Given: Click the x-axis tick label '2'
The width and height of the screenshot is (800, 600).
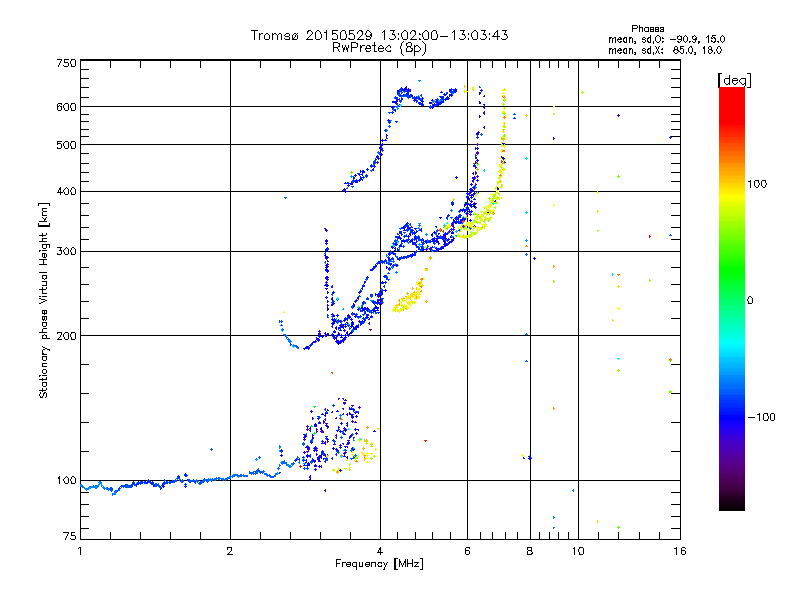Looking at the screenshot, I should 230,551.
